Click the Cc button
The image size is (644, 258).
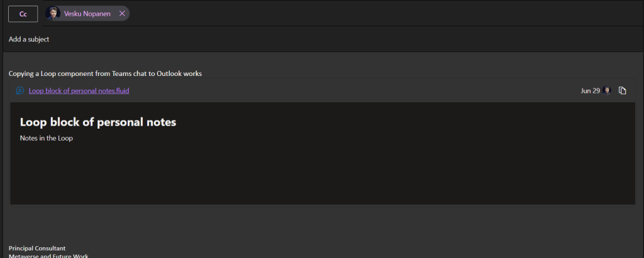pyautogui.click(x=23, y=13)
